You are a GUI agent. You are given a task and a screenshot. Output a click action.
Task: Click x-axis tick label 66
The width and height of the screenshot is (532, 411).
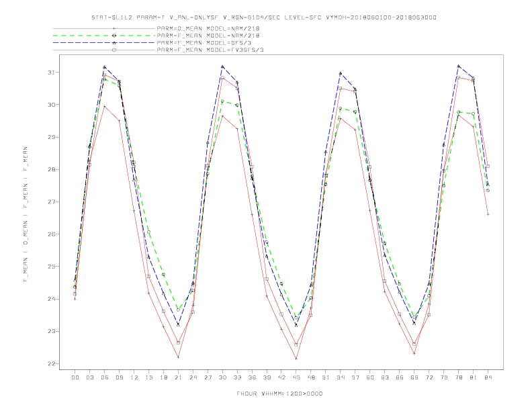[400, 377]
